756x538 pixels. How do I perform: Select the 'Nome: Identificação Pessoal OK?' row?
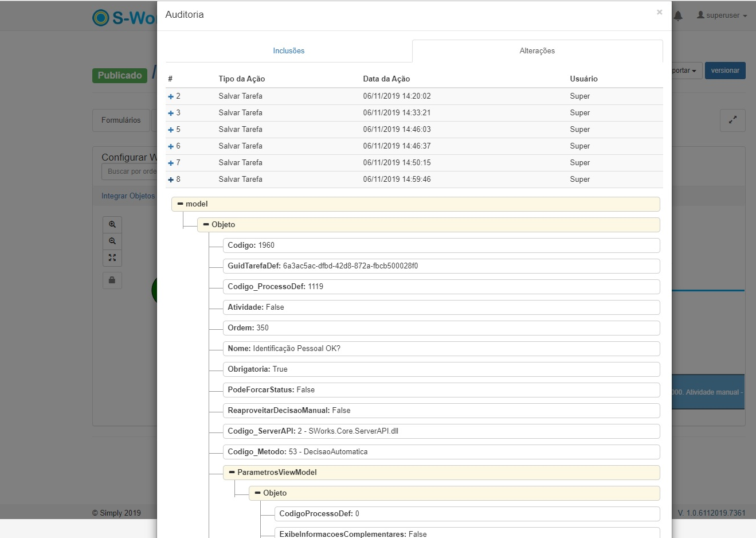tap(441, 349)
